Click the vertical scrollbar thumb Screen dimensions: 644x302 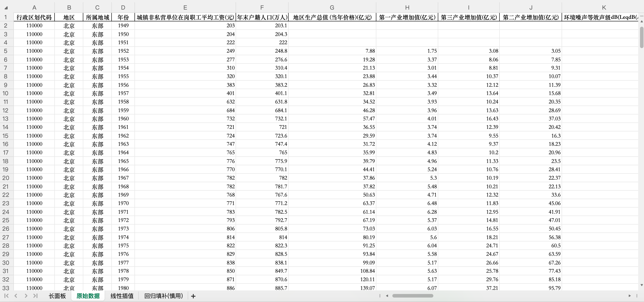coord(642,37)
